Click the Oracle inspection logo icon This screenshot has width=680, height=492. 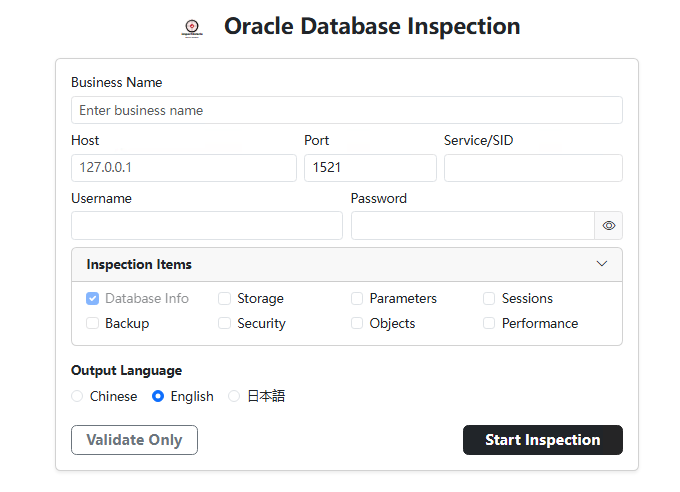point(192,28)
